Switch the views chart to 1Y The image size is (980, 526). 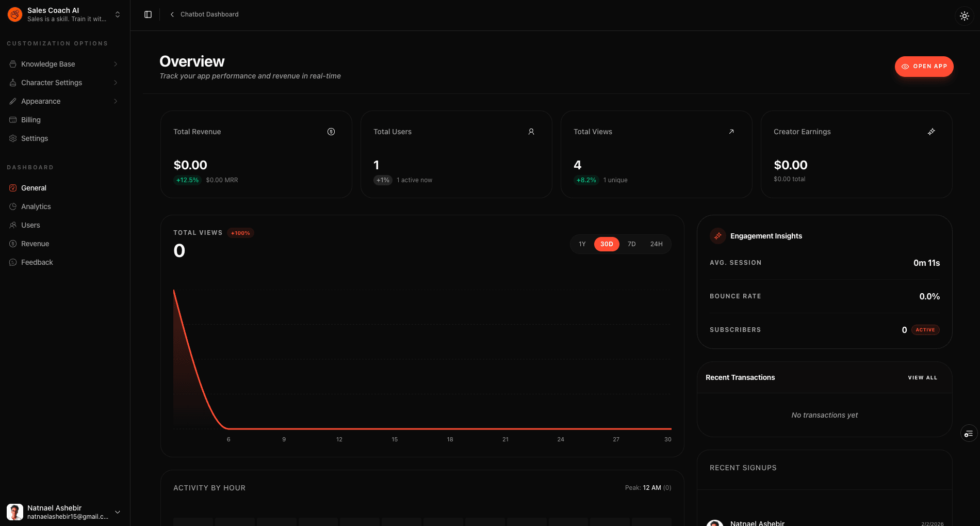(x=582, y=244)
